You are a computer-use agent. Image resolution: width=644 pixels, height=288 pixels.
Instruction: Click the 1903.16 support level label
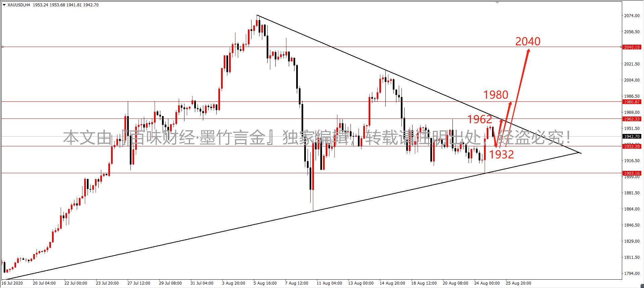click(632, 173)
